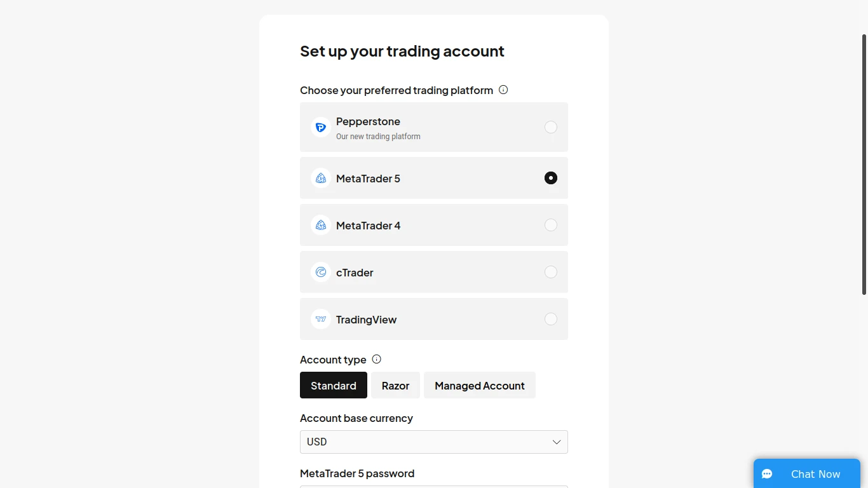Select the cTrader radio button
The width and height of the screenshot is (868, 488).
coord(551,272)
